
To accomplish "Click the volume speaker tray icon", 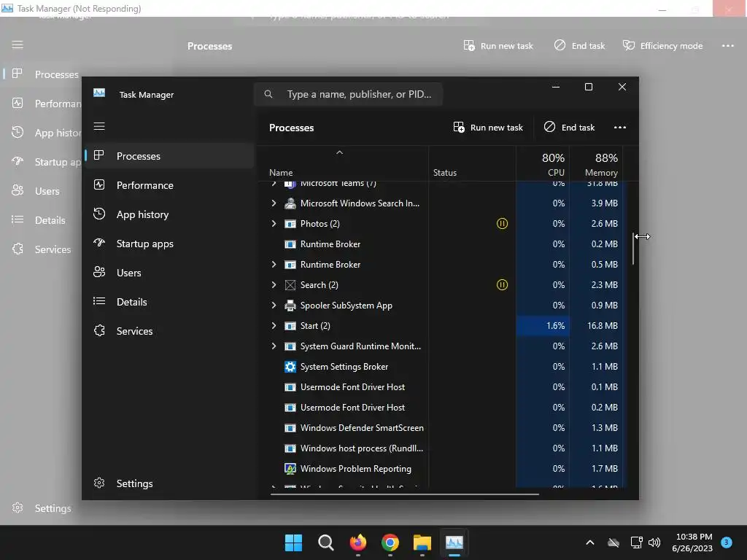I will click(x=654, y=542).
